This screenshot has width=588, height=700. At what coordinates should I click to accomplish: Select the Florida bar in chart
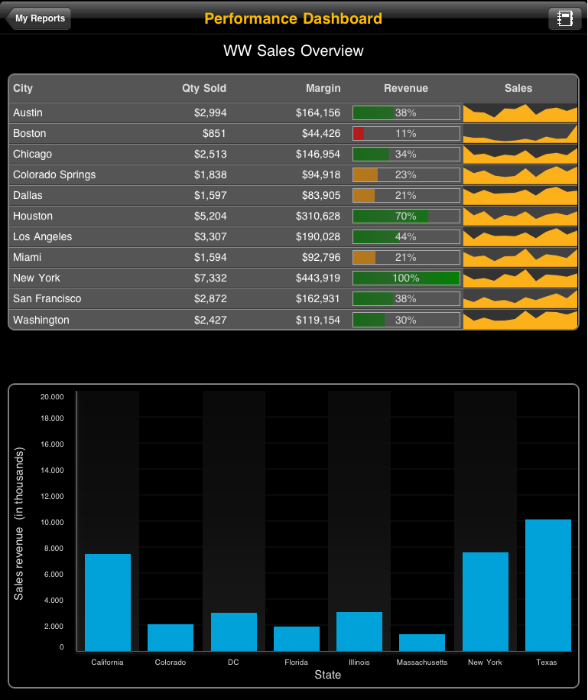point(297,639)
